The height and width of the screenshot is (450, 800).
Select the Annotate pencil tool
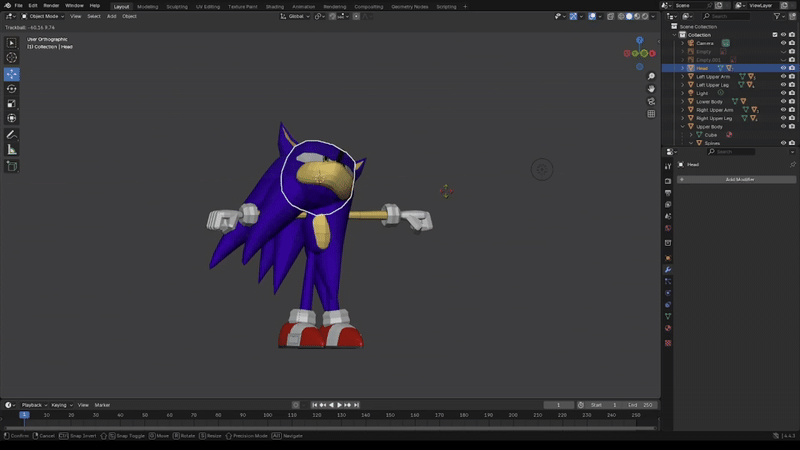12,134
